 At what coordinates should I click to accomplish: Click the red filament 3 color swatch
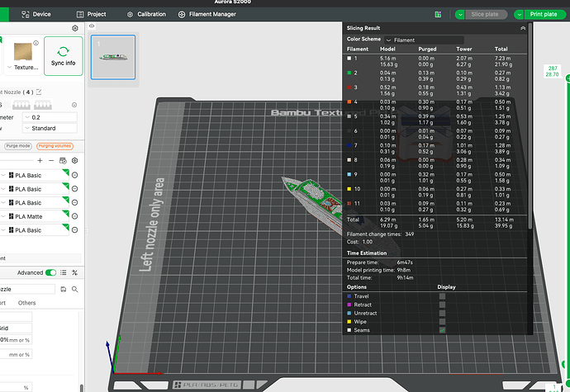(349, 87)
